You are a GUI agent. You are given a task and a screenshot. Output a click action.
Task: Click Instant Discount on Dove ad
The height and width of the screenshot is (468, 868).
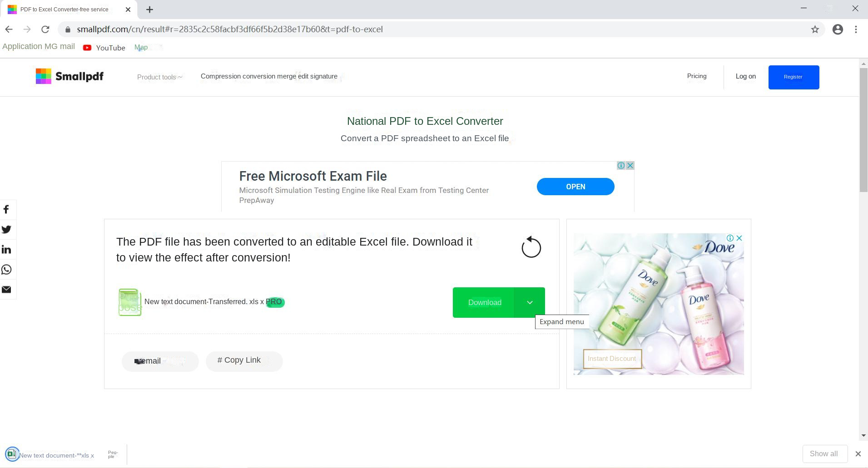612,359
